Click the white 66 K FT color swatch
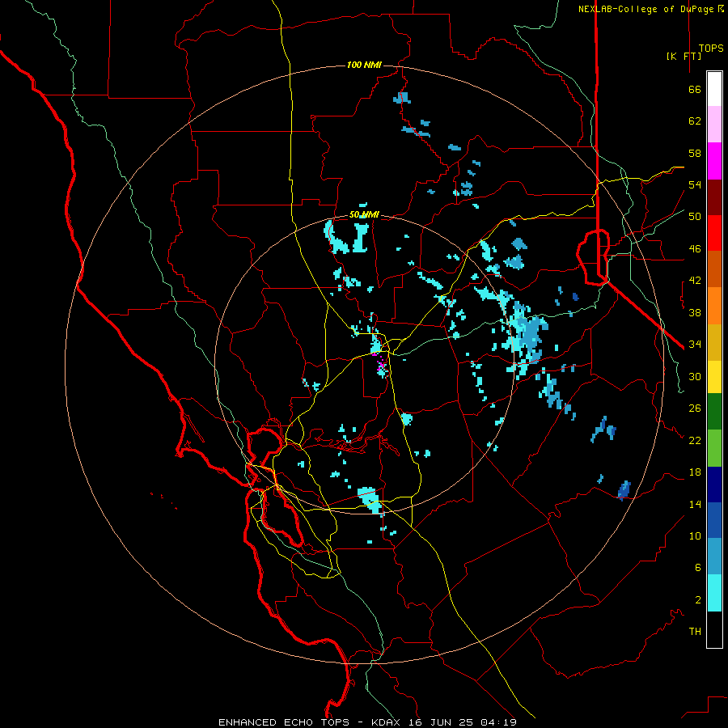 click(x=714, y=89)
